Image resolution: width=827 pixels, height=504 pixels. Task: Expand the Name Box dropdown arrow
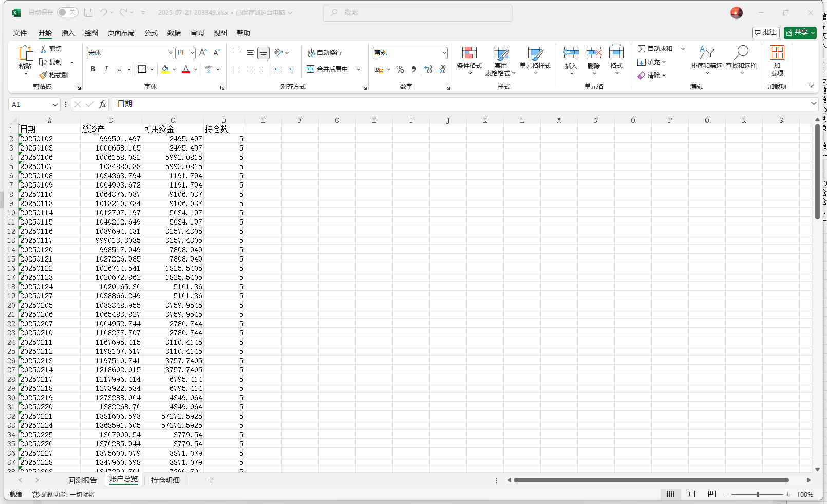coord(55,105)
